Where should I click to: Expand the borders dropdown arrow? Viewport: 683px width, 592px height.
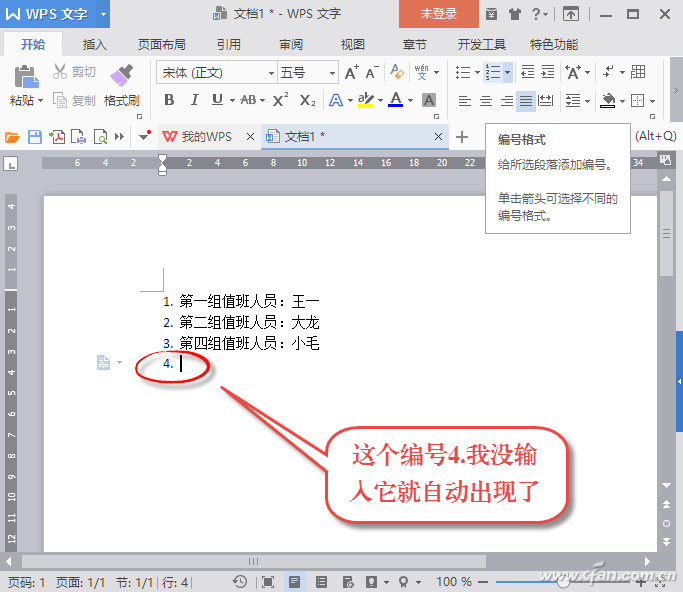(653, 101)
